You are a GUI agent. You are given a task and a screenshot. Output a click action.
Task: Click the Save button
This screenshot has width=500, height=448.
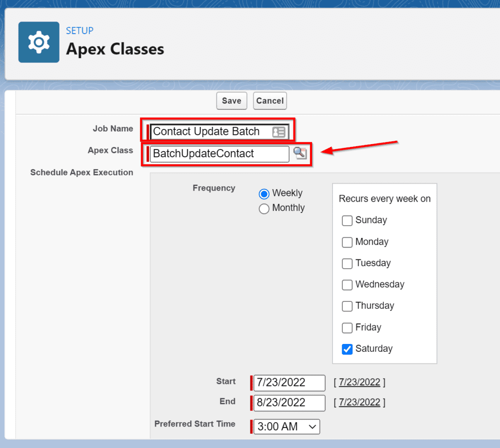point(232,101)
